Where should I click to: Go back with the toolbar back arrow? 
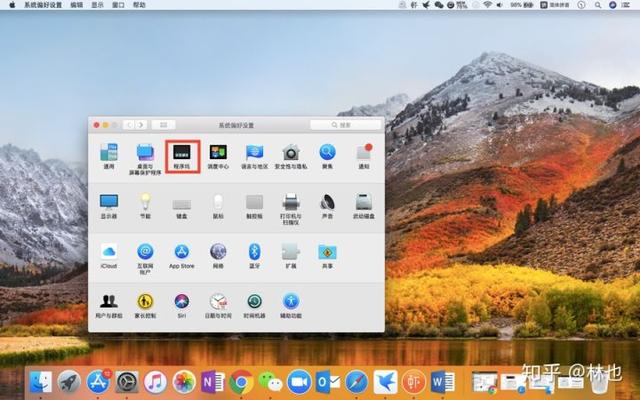[x=130, y=125]
